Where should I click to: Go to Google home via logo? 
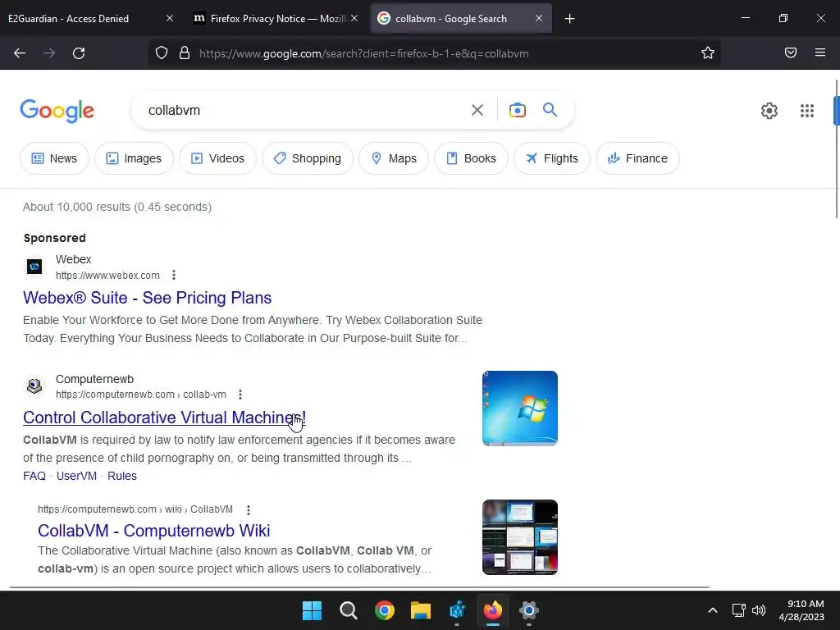(57, 111)
